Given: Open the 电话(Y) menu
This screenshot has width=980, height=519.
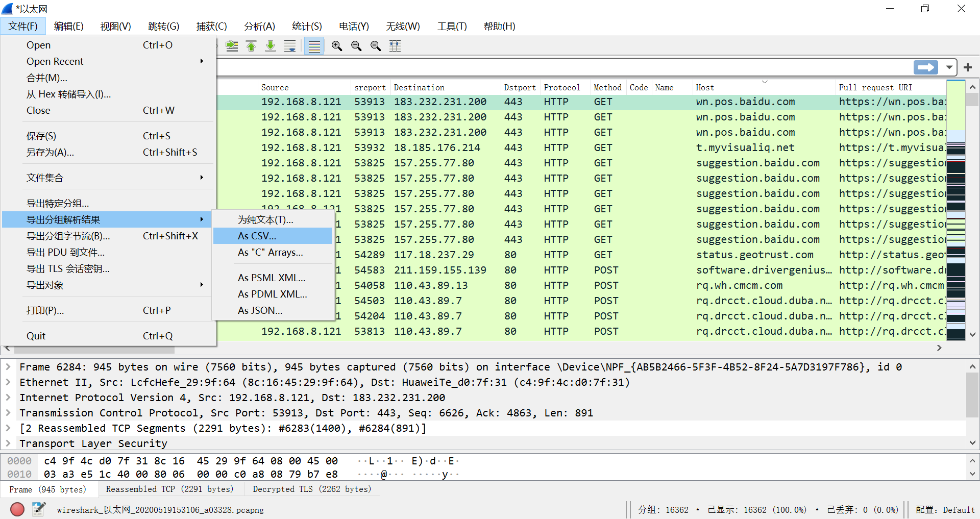Looking at the screenshot, I should [x=354, y=26].
